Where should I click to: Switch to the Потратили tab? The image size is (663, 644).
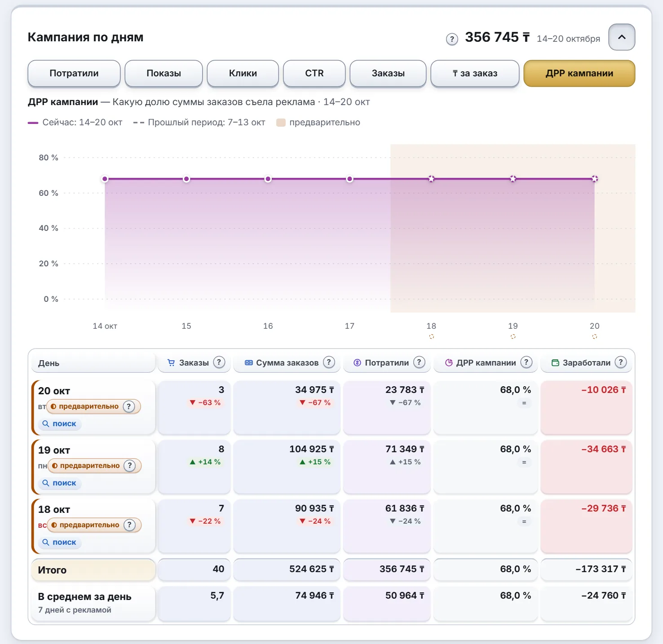(74, 73)
